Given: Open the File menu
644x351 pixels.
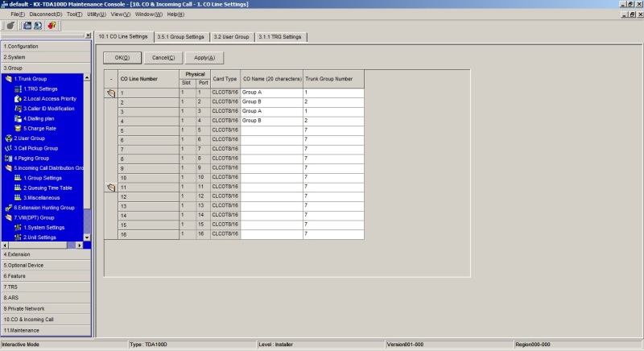Looking at the screenshot, I should (x=18, y=14).
